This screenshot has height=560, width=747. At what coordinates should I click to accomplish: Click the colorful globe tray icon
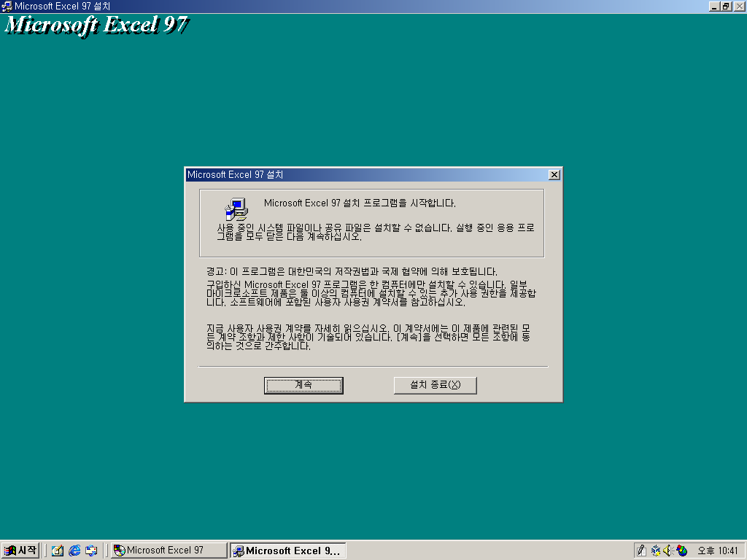(x=682, y=551)
